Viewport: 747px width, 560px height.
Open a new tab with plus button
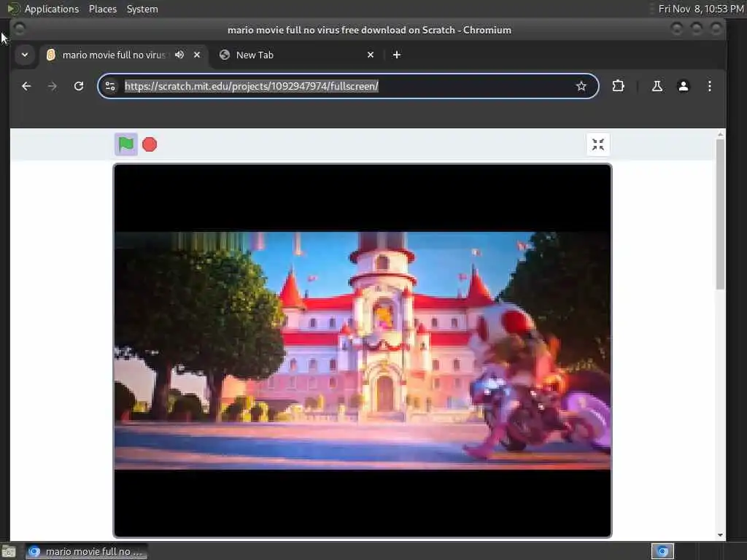pyautogui.click(x=396, y=55)
